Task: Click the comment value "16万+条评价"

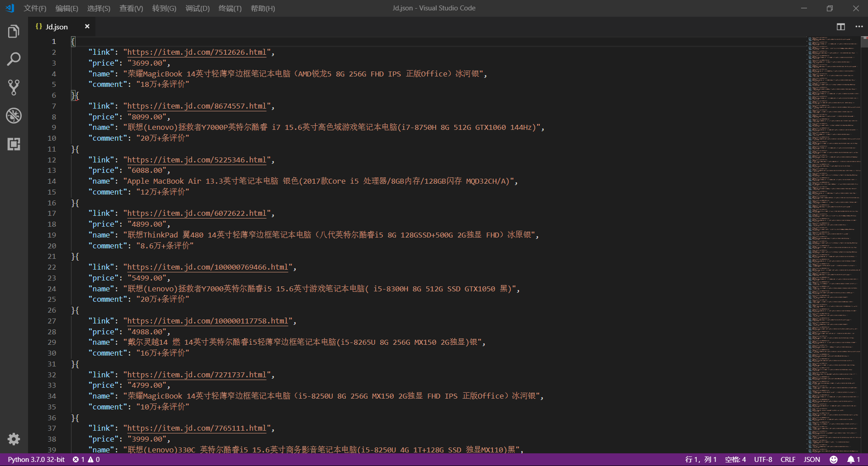Action: pyautogui.click(x=162, y=353)
